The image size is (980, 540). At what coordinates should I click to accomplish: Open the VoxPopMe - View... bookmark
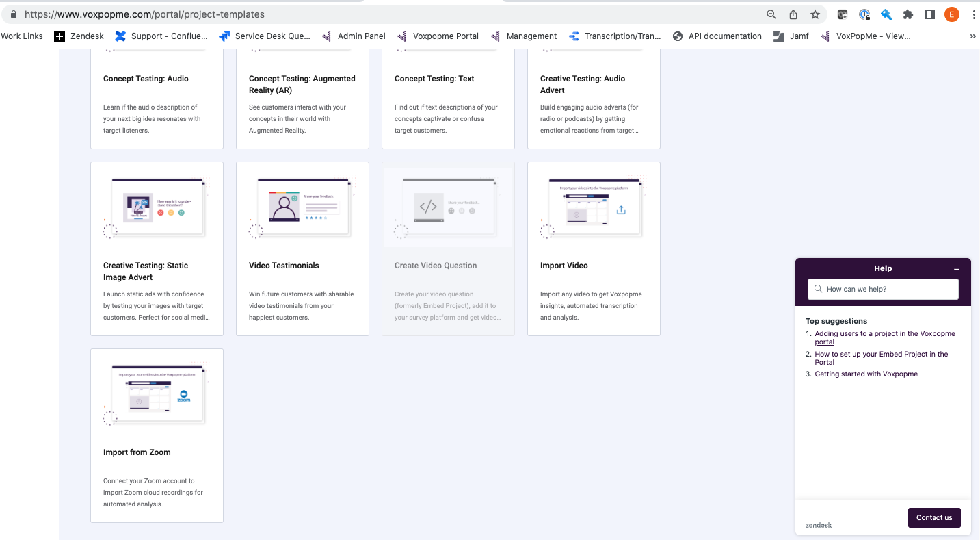click(865, 36)
